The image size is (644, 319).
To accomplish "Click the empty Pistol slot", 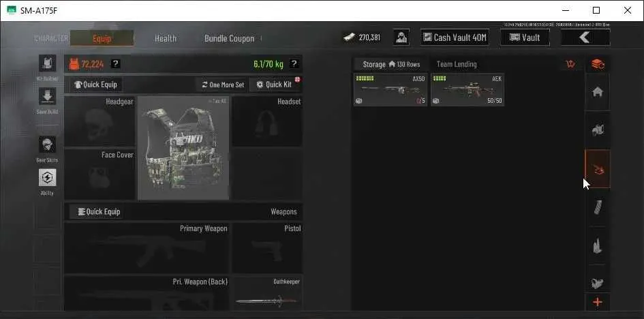I will point(267,248).
